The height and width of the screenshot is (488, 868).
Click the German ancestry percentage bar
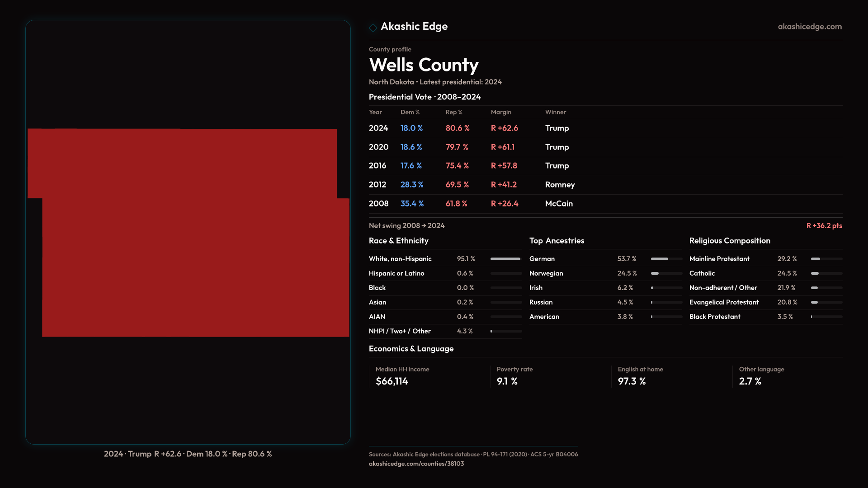coord(666,259)
